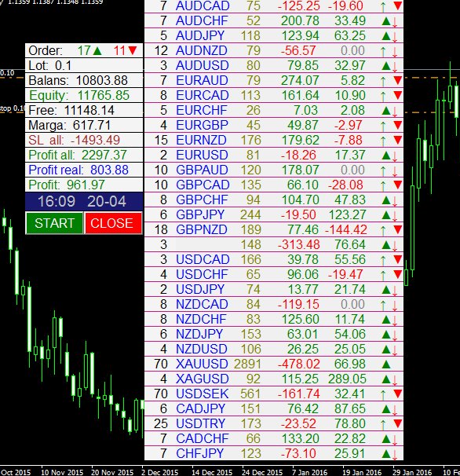Click the Balans 10803.88 field

point(84,80)
